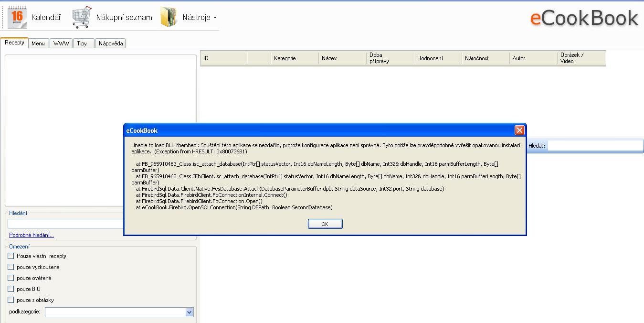
Task: Toggle pouze s obrázky checkbox
Action: click(x=11, y=300)
